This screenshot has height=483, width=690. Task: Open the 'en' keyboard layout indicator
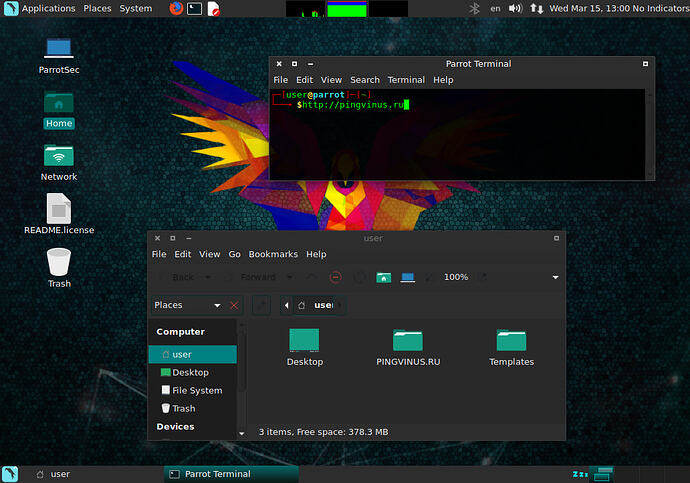[495, 8]
